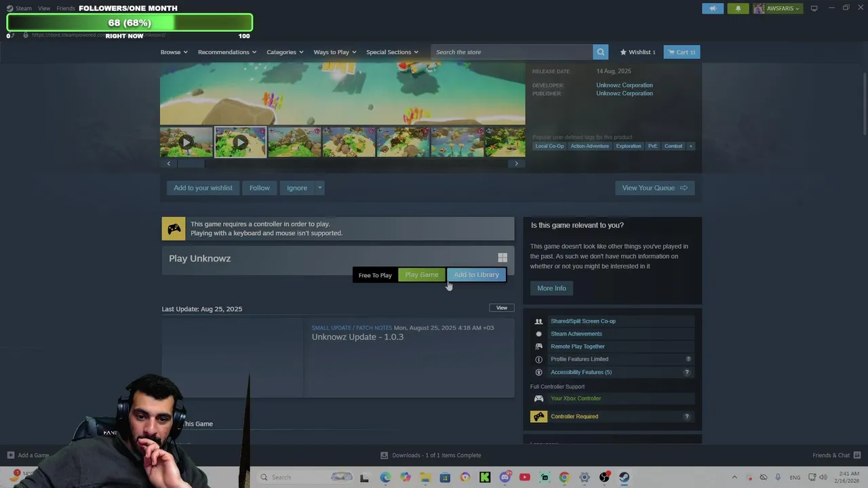The height and width of the screenshot is (488, 868).
Task: Click the Play Game green button
Action: (422, 274)
